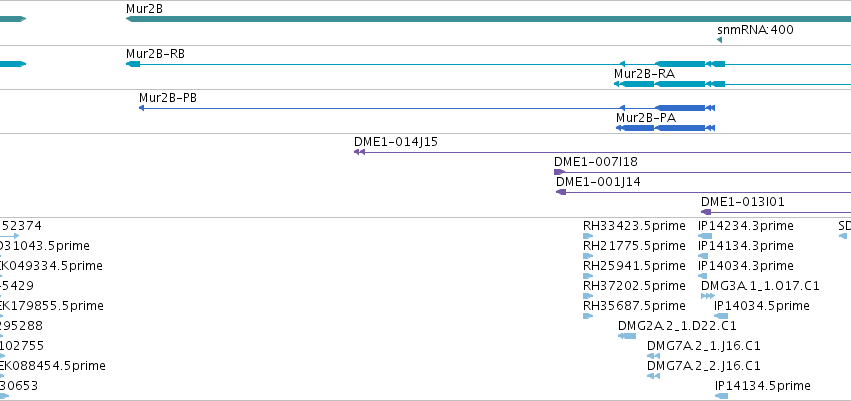Select the DME1-013I01 label
851x401 pixels.
tap(742, 202)
